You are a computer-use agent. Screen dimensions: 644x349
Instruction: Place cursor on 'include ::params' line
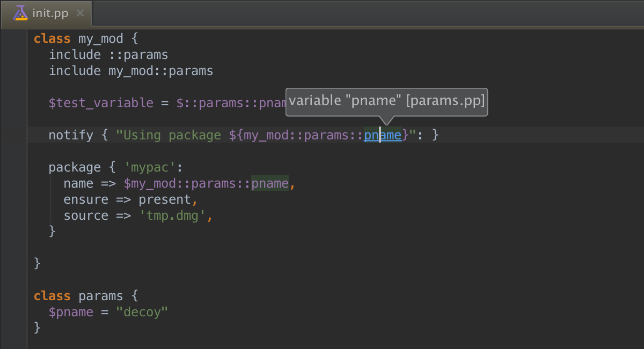tap(108, 55)
